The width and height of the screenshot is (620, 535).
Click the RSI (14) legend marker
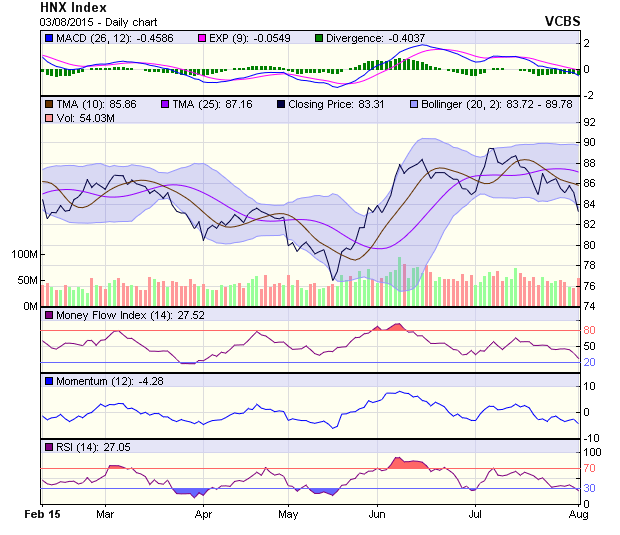[x=48, y=446]
